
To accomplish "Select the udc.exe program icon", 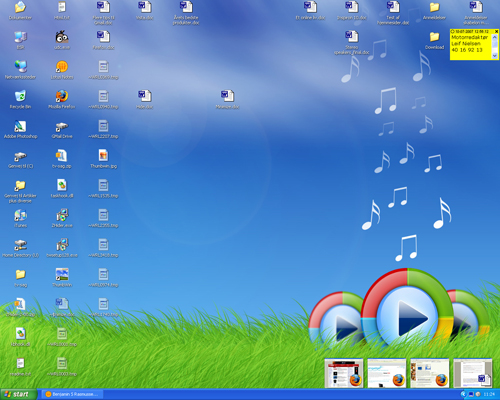I will click(x=62, y=37).
